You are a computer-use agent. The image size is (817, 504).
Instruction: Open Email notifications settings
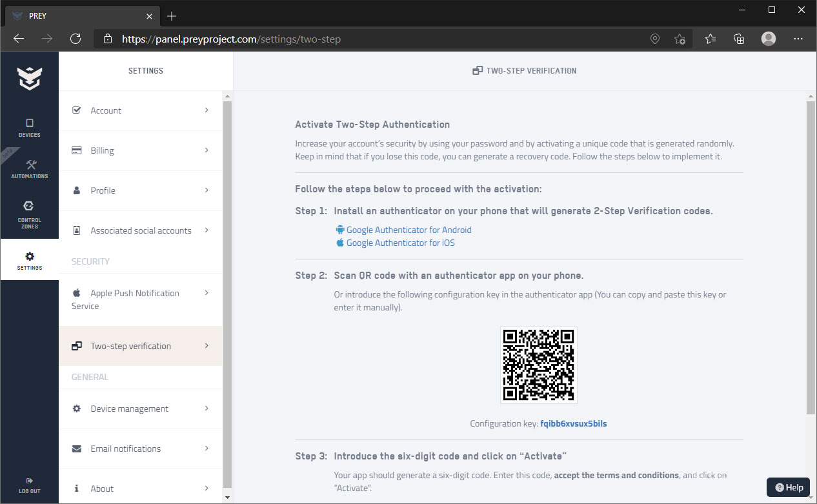[125, 449]
